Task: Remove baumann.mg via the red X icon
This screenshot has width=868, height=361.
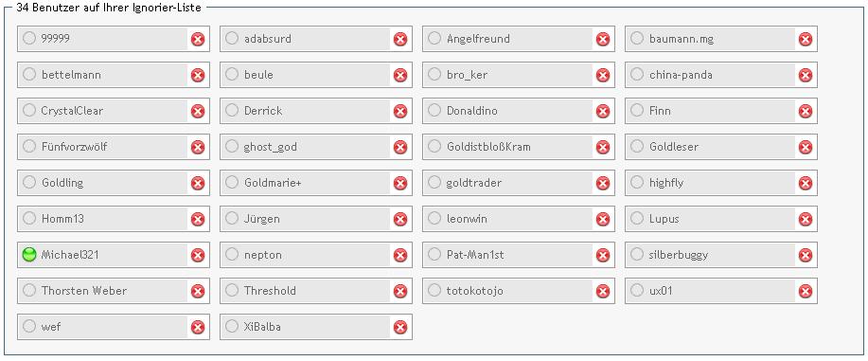Action: [806, 39]
